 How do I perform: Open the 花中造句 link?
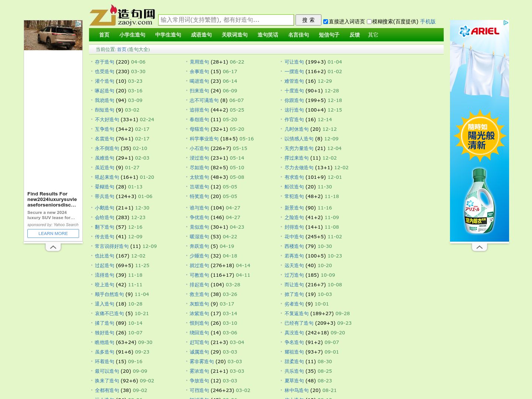coord(294,236)
